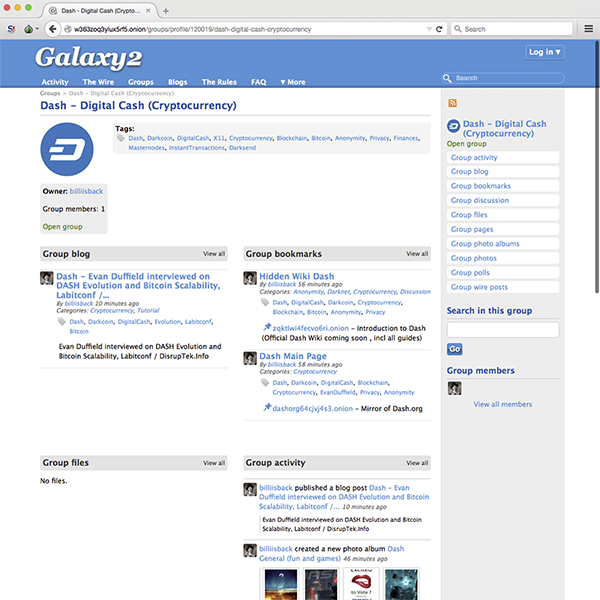Click the avatar beside the Evan Duffield blog post

[x=47, y=278]
